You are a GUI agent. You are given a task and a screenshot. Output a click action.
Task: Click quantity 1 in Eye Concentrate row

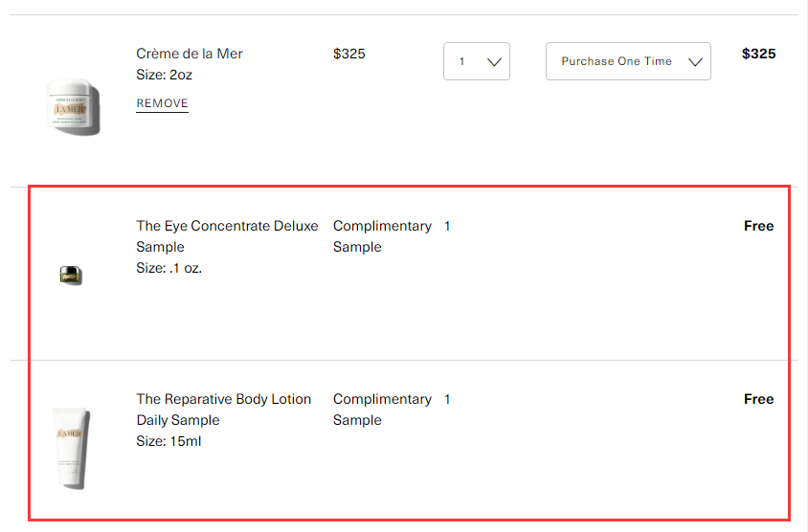447,226
